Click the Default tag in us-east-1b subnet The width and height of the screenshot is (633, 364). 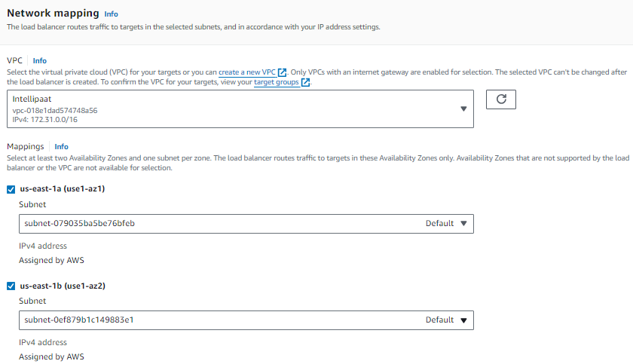point(439,320)
